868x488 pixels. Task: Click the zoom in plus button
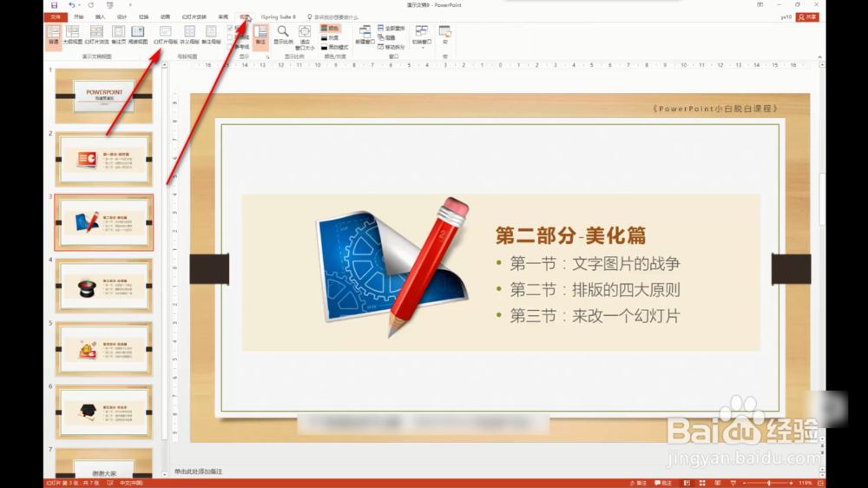pyautogui.click(x=791, y=483)
